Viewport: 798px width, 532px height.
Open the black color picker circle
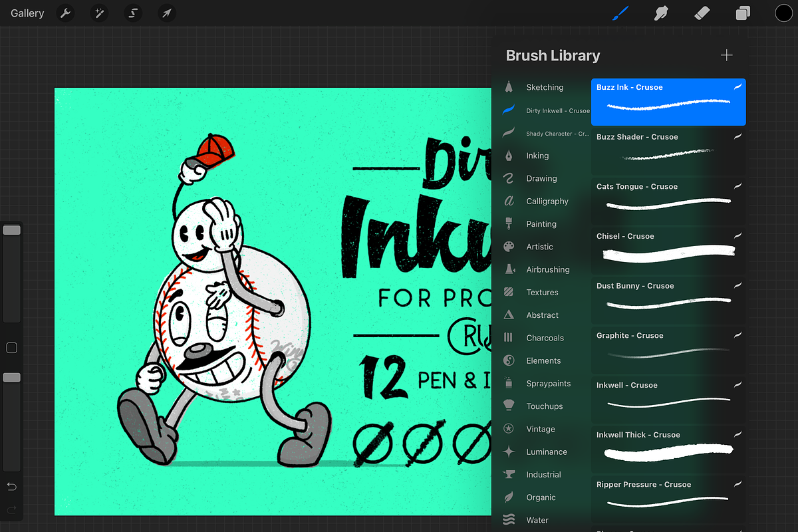click(783, 13)
